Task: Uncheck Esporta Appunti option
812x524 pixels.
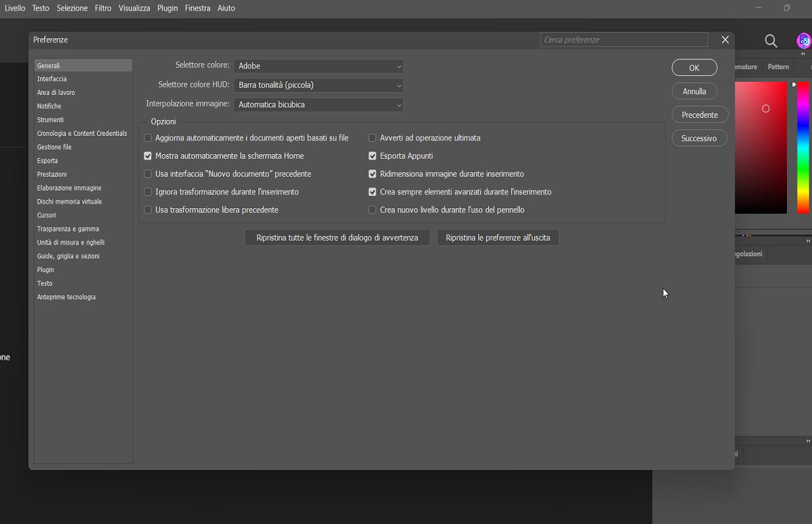Action: (x=373, y=156)
